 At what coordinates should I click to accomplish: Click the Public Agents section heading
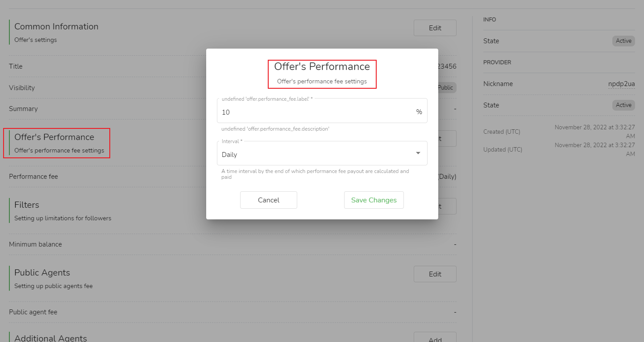[42, 273]
